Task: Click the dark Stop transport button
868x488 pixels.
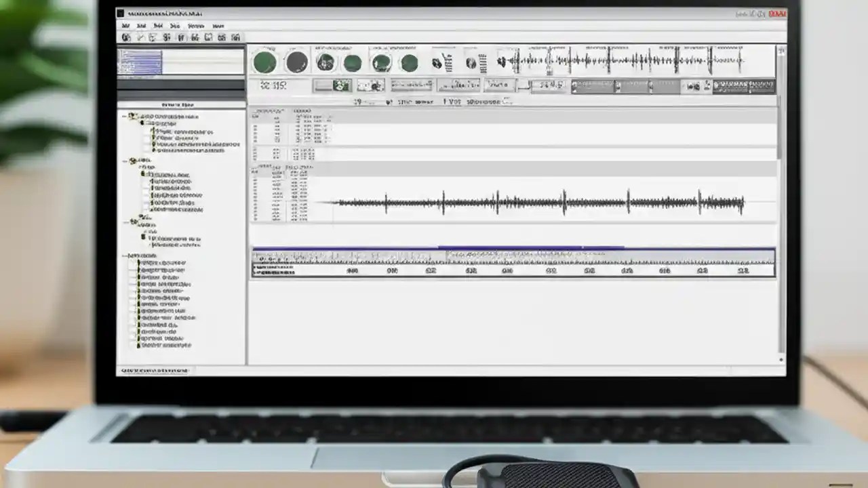Action: point(295,62)
